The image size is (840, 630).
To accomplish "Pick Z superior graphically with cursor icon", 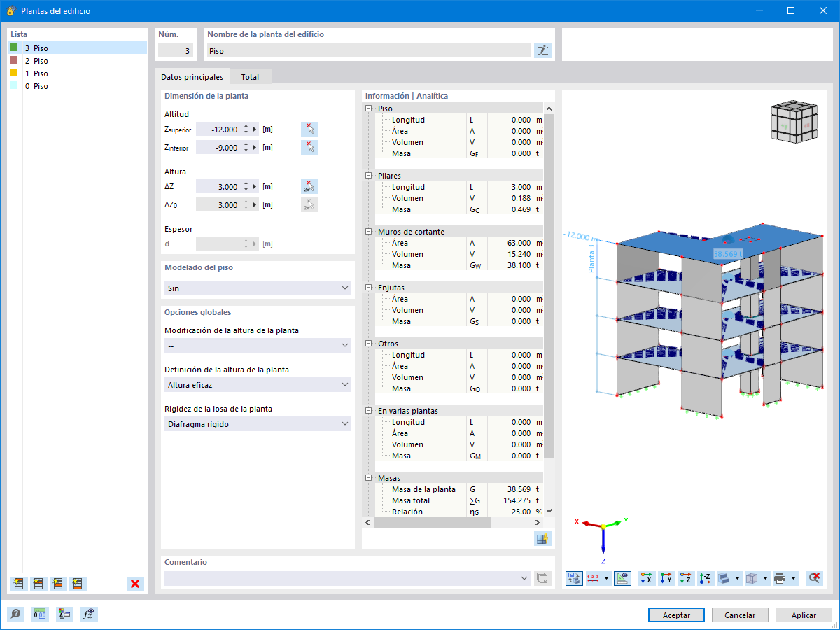I will pos(309,129).
